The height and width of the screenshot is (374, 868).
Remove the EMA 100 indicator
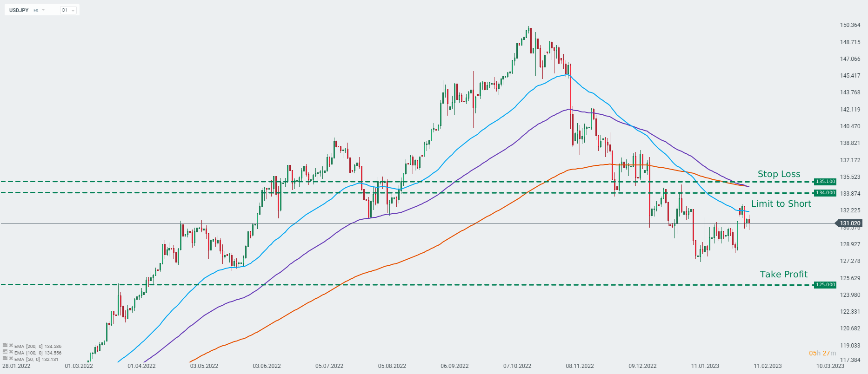tap(11, 352)
